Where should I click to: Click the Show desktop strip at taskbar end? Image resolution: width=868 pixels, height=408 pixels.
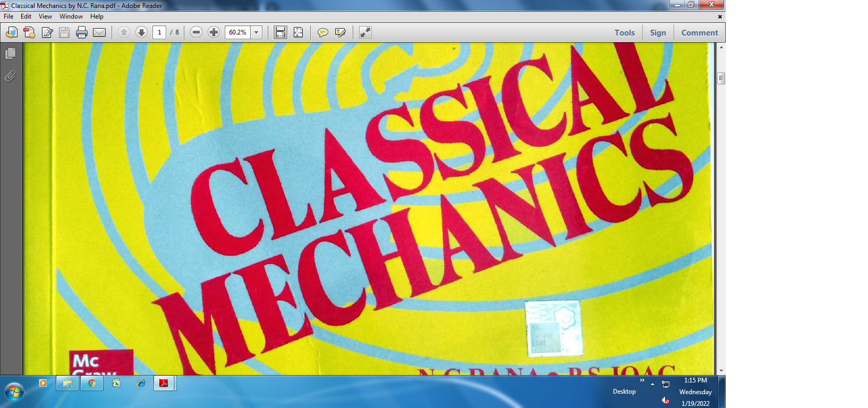tap(722, 392)
